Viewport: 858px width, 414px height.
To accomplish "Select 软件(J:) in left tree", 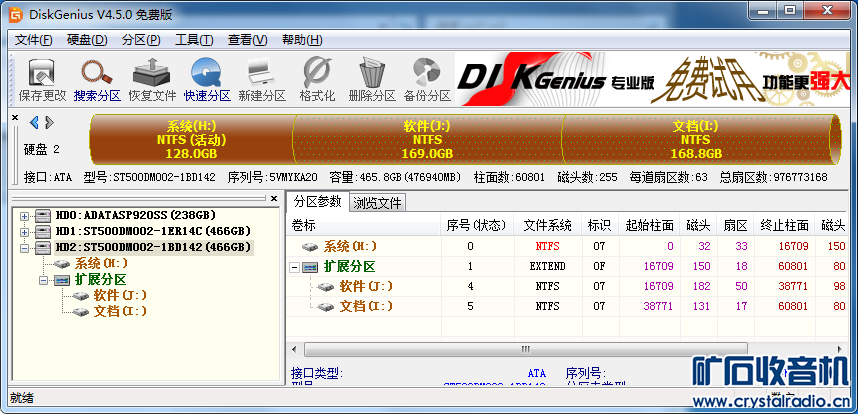I will pyautogui.click(x=120, y=295).
